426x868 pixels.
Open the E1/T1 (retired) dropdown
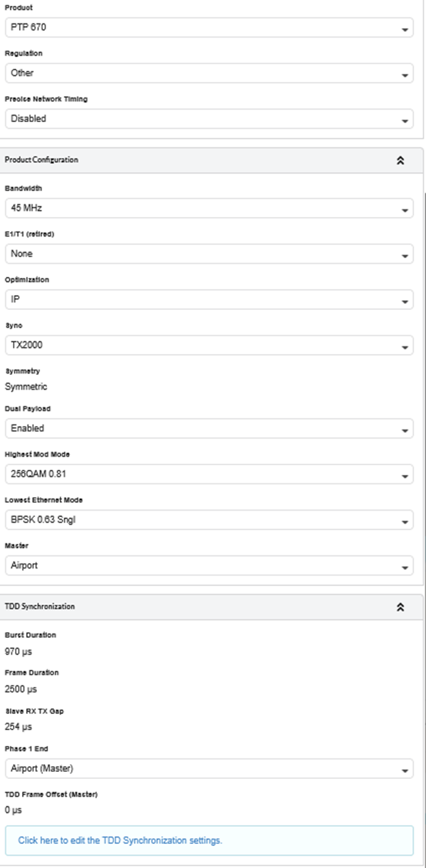pos(208,254)
